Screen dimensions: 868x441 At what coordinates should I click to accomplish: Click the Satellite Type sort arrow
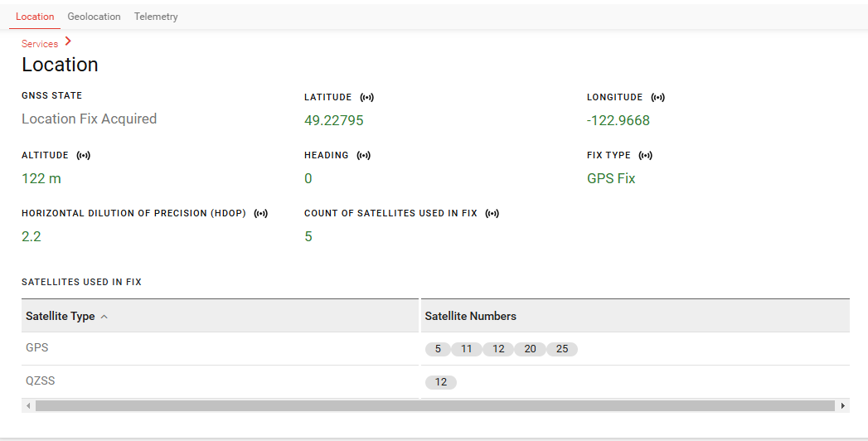104,317
